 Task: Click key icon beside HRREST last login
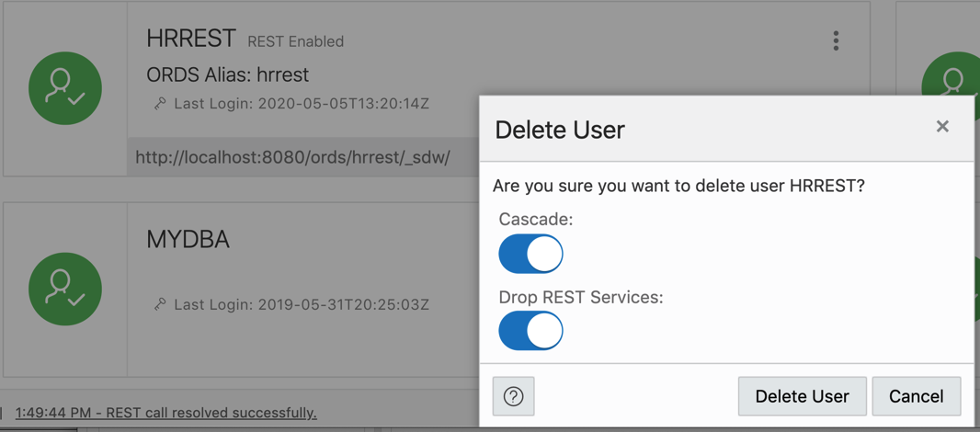tap(160, 104)
